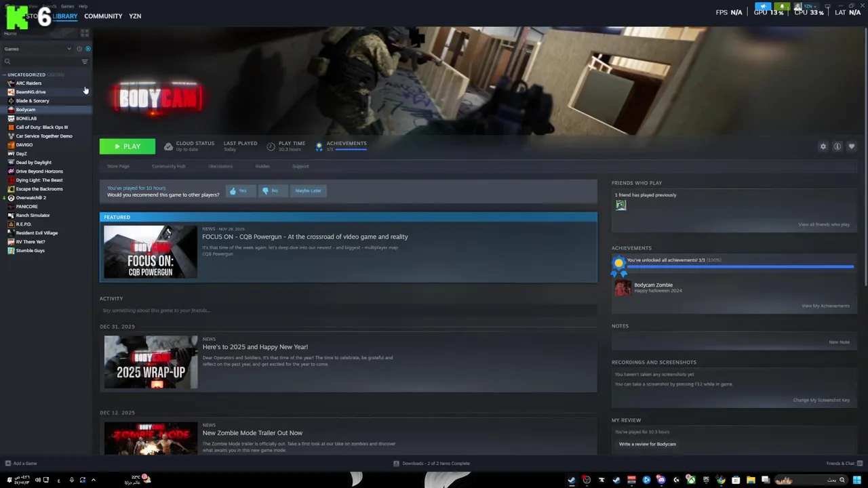
Task: Click the library search field
Action: click(x=41, y=62)
